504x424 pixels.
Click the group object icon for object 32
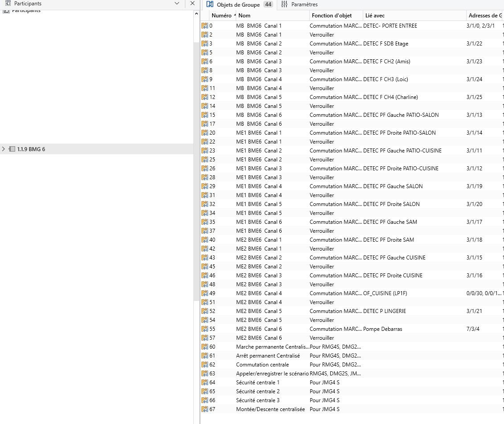click(205, 204)
